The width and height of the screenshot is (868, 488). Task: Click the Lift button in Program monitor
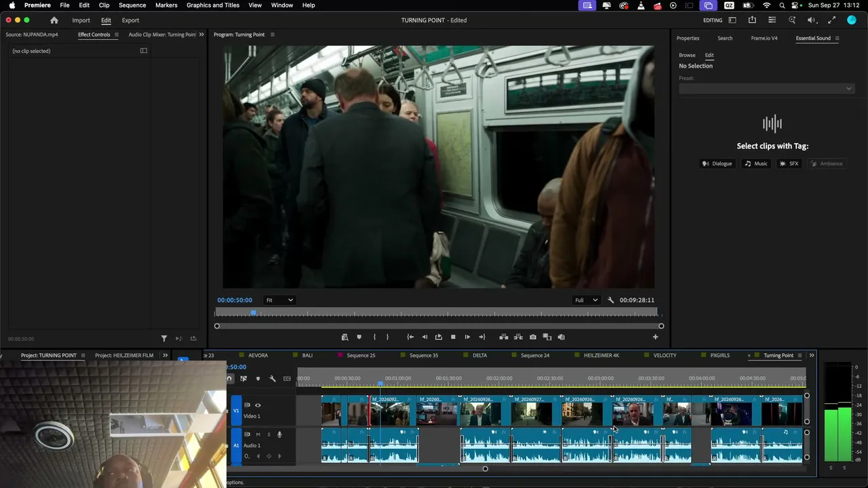504,337
